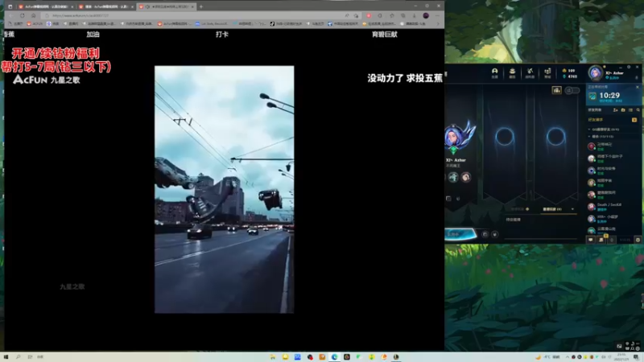644x362 pixels.
Task: Open League of Legends taskbar icon
Action: [396, 357]
